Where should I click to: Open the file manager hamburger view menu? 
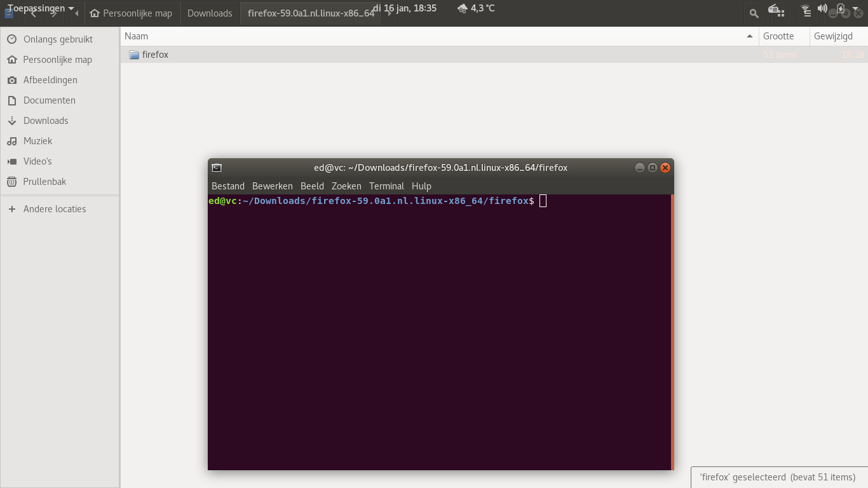(x=806, y=13)
